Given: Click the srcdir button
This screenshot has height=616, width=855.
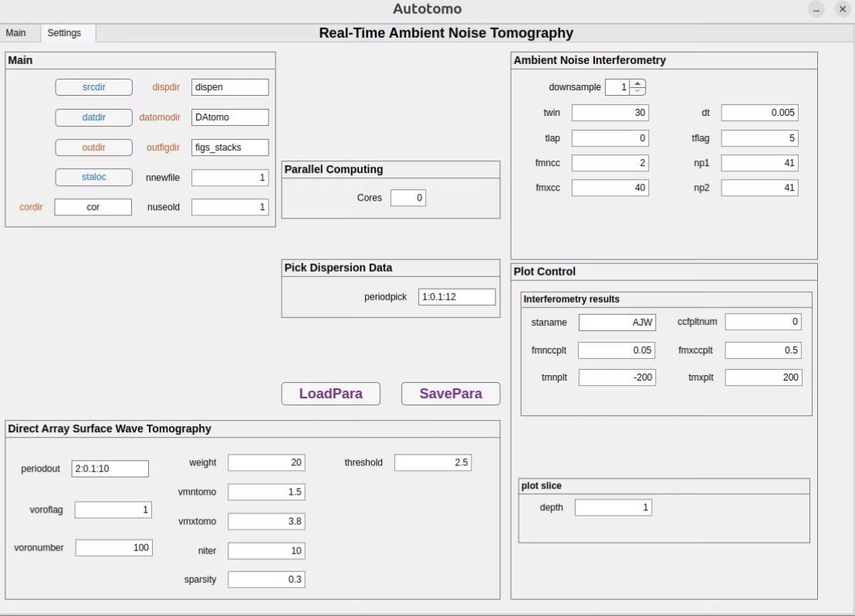Looking at the screenshot, I should [93, 87].
